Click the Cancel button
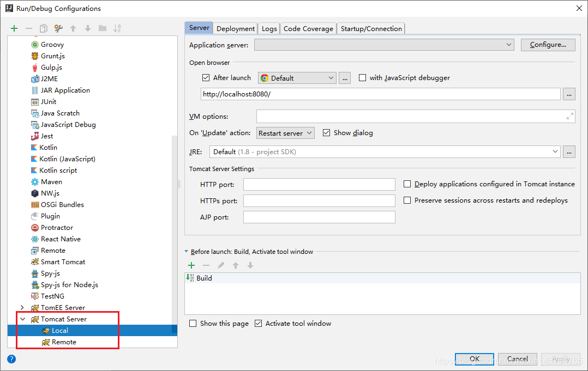This screenshot has width=588, height=371. tap(518, 358)
